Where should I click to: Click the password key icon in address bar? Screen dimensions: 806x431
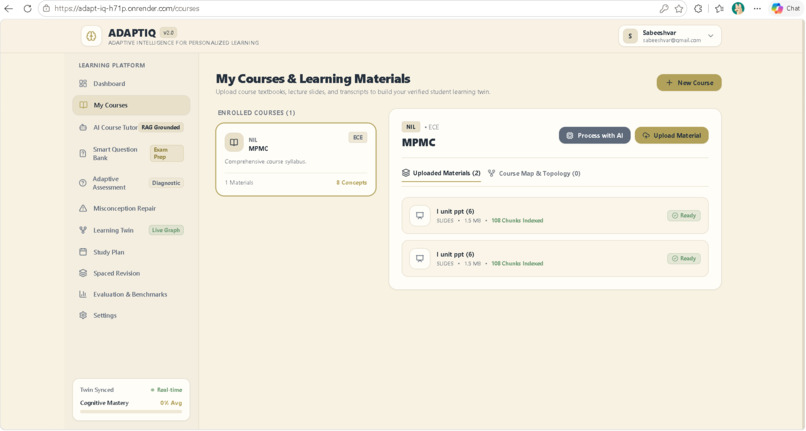pyautogui.click(x=664, y=8)
